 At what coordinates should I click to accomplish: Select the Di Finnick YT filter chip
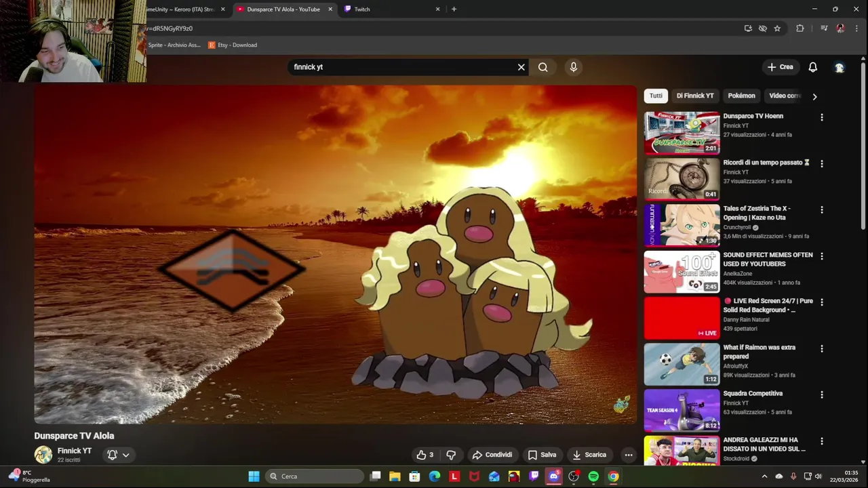tap(695, 96)
